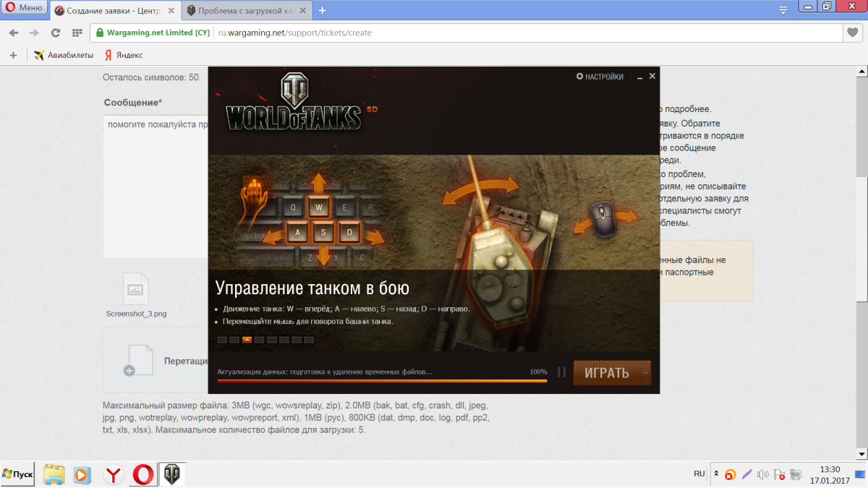868x488 pixels.
Task: Open the Opera tab menu icon
Action: [x=783, y=10]
